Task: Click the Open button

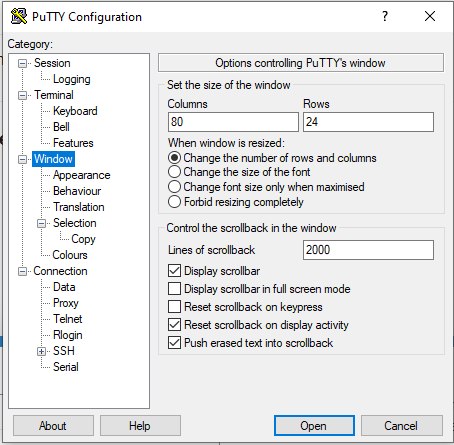Action: tap(314, 426)
